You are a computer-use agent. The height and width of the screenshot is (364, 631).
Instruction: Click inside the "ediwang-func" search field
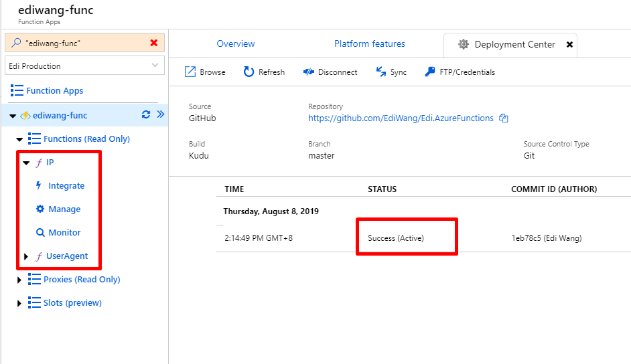[x=84, y=43]
